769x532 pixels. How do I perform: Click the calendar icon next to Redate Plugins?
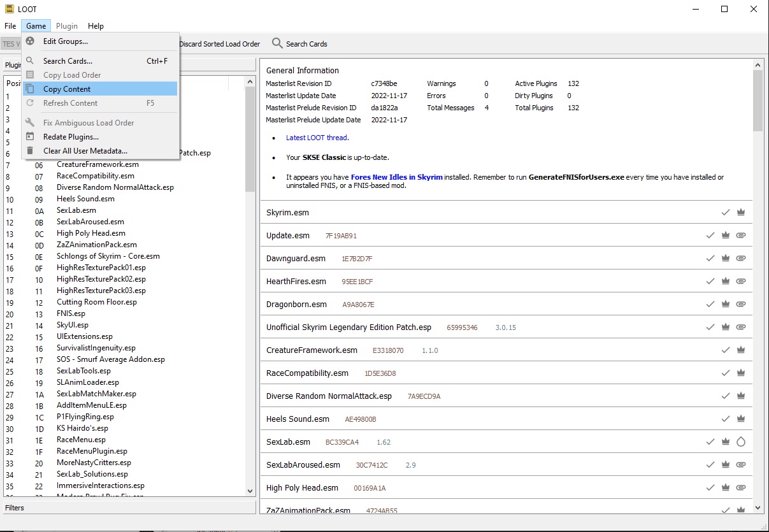pyautogui.click(x=30, y=137)
